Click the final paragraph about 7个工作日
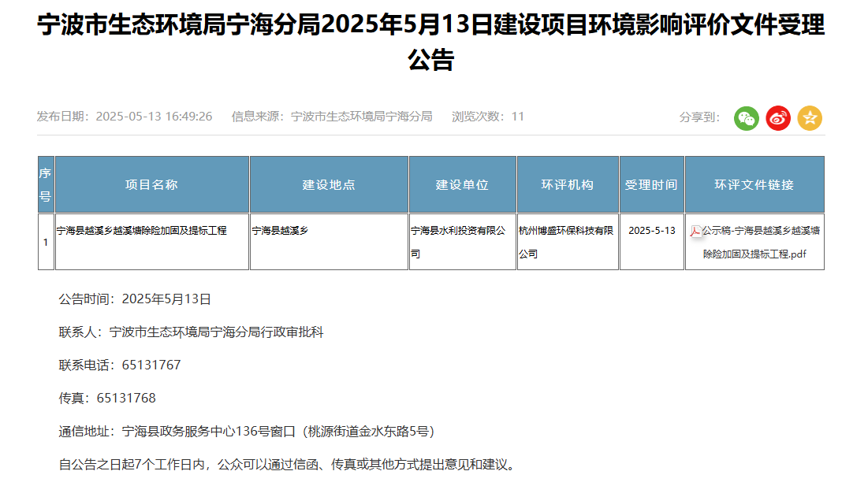This screenshot has width=868, height=497. coord(287,465)
